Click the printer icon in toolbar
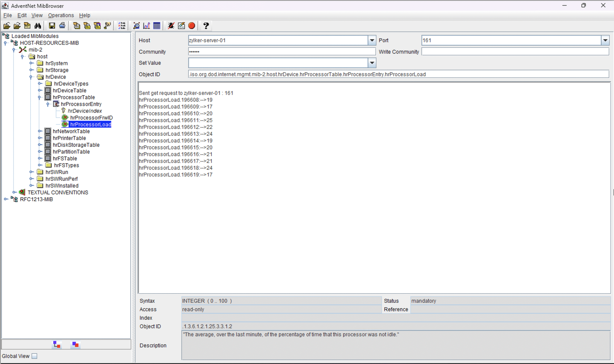 [x=62, y=26]
